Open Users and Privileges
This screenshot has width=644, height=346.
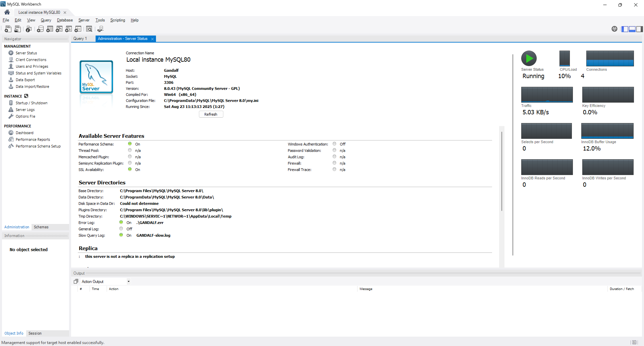tap(32, 66)
